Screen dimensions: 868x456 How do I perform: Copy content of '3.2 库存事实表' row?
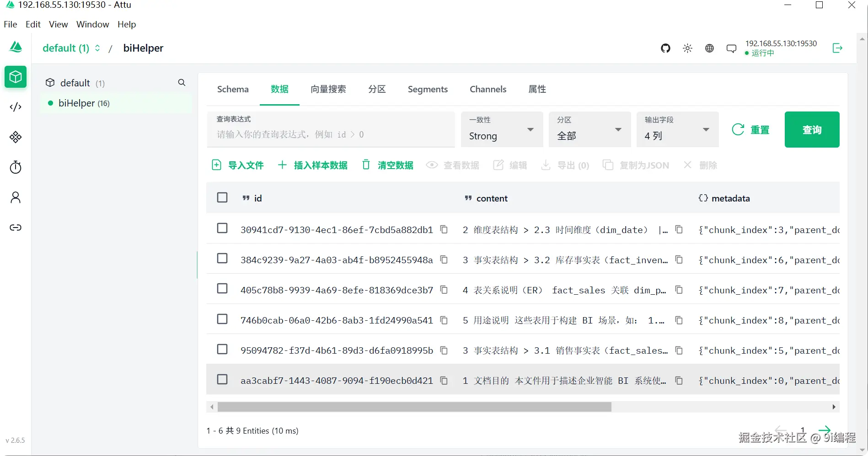tap(679, 260)
